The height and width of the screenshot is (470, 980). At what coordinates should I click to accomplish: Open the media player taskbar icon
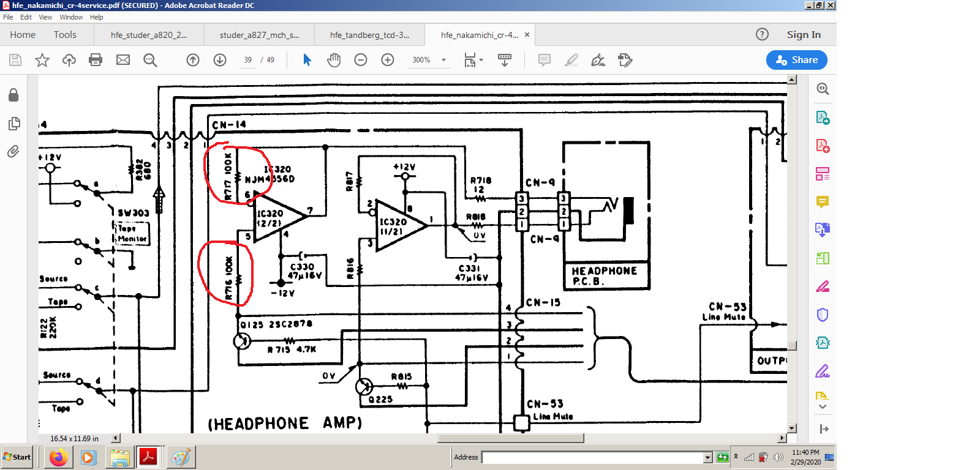click(88, 457)
